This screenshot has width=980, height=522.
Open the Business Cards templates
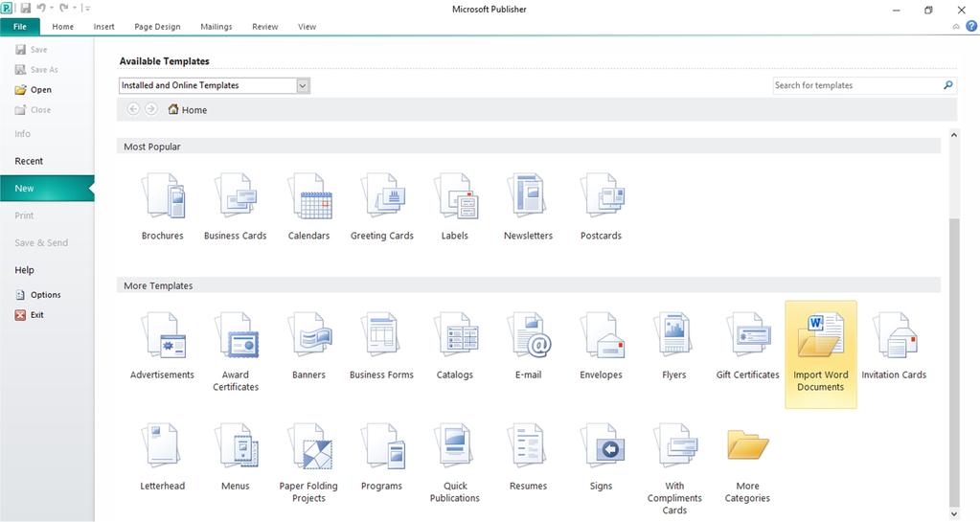point(236,207)
